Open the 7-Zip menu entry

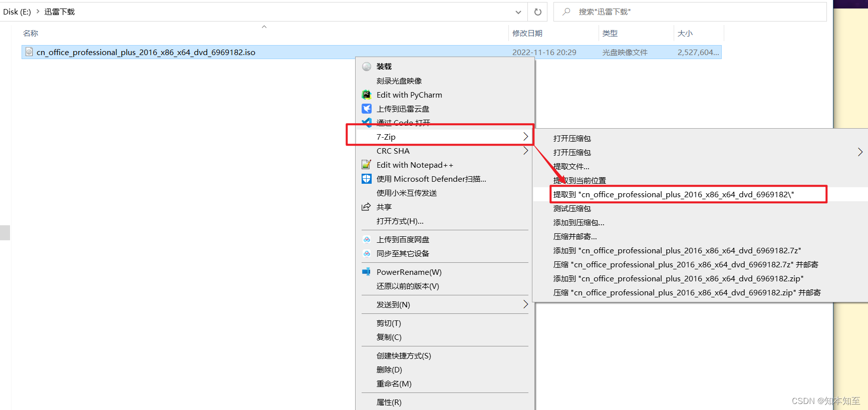pyautogui.click(x=445, y=137)
